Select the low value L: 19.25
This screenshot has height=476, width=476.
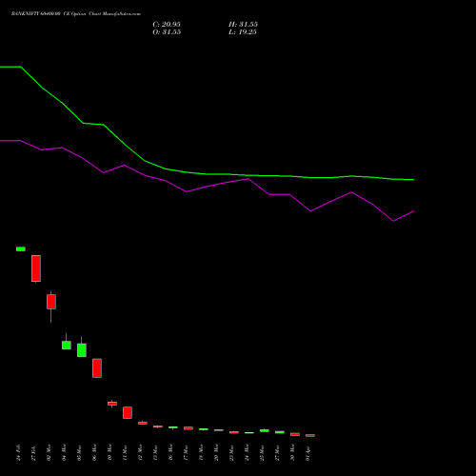[243, 32]
